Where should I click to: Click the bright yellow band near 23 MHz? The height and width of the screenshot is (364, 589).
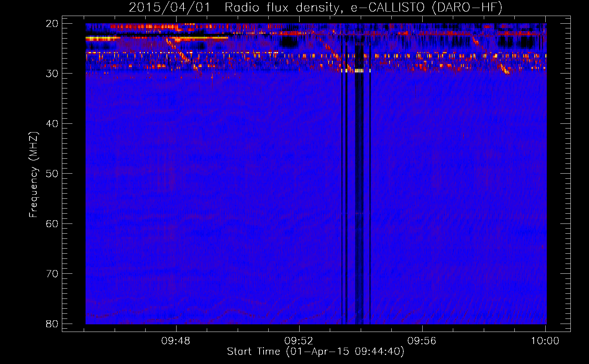coord(157,37)
